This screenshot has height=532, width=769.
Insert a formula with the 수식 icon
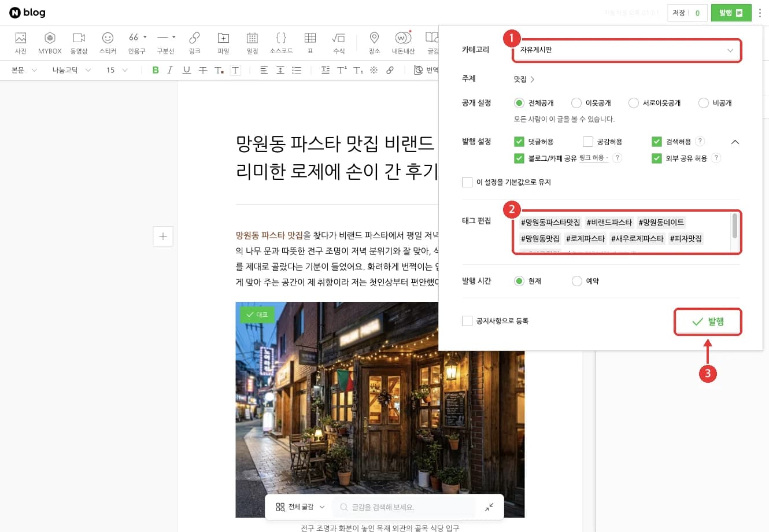point(339,43)
